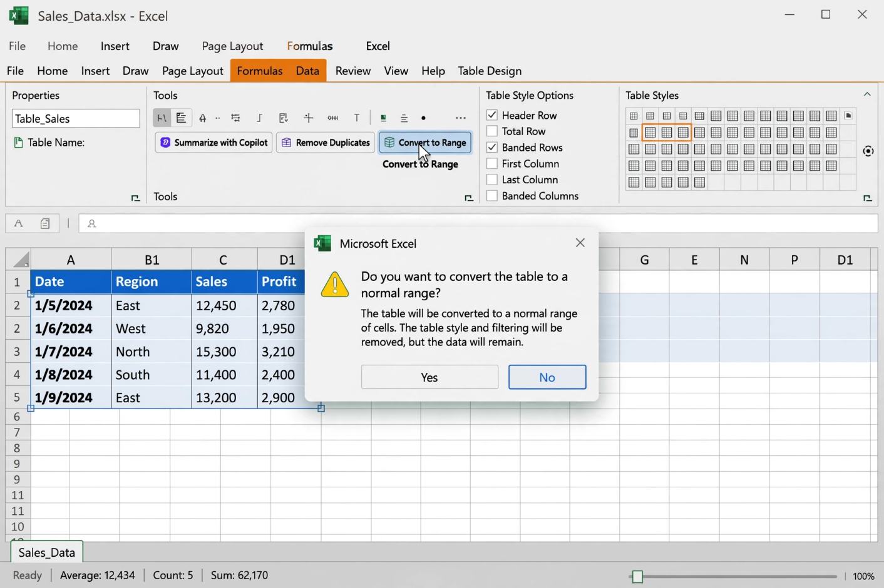Click the green filled square Tools icon

383,118
